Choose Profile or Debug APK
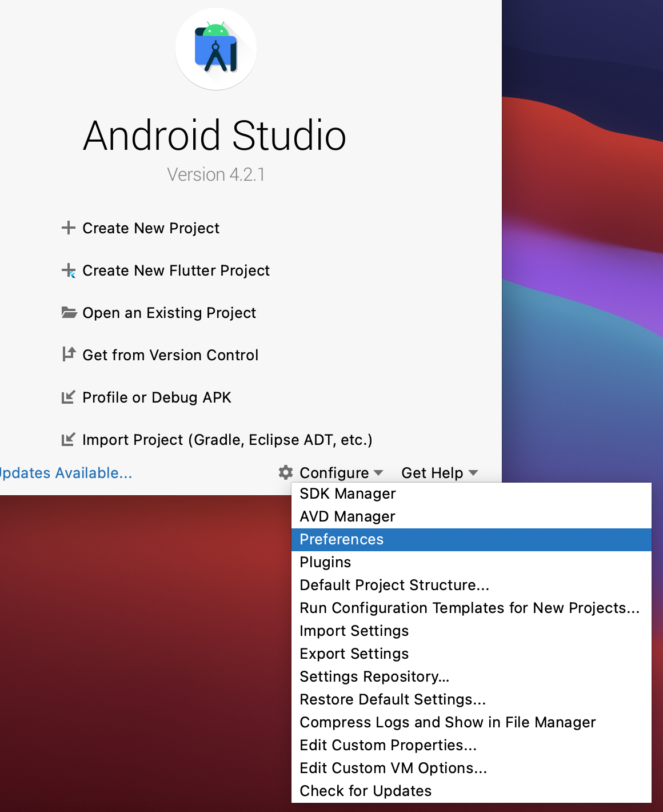The height and width of the screenshot is (812, 663). [157, 397]
